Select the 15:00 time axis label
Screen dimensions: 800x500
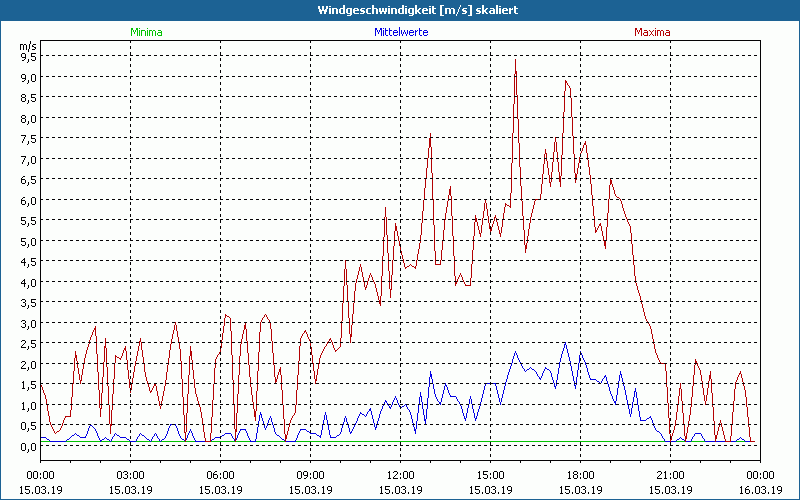(490, 475)
